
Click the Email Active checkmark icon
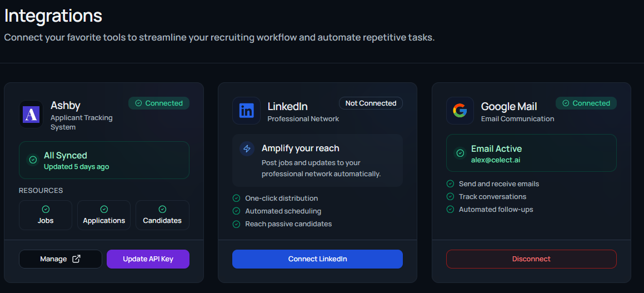click(x=460, y=153)
